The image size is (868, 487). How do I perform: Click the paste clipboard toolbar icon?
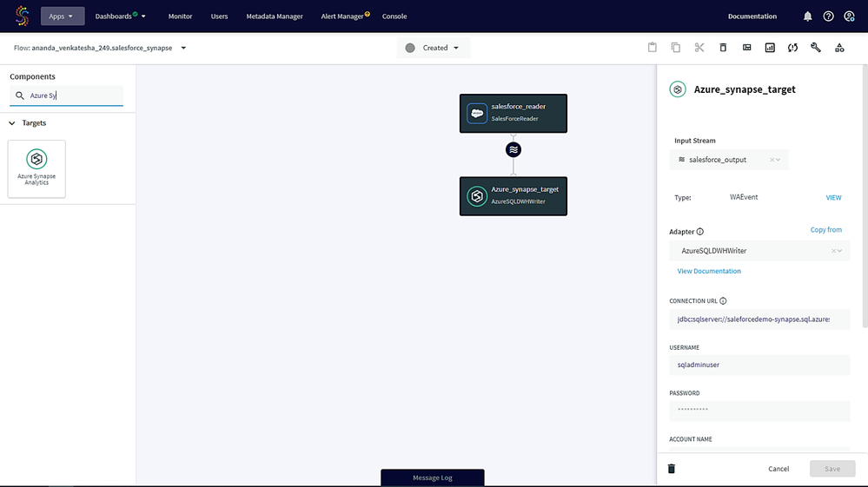653,48
